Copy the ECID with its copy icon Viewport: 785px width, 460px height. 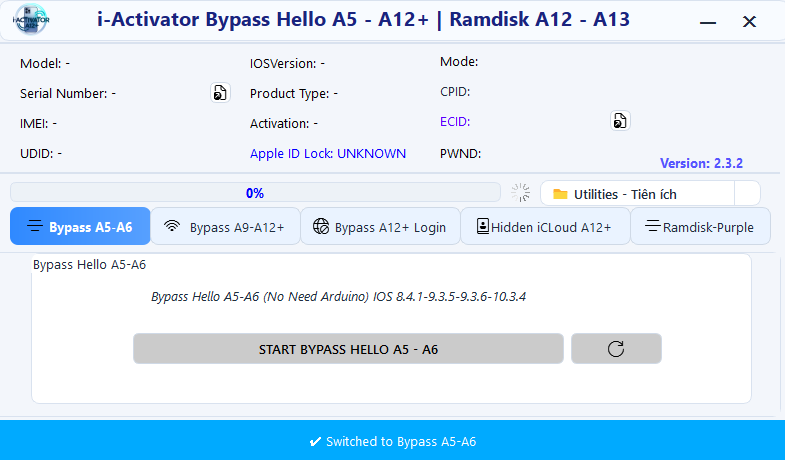620,121
